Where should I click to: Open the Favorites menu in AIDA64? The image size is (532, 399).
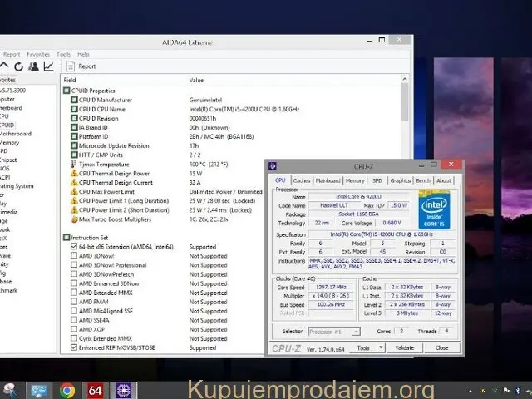point(38,54)
